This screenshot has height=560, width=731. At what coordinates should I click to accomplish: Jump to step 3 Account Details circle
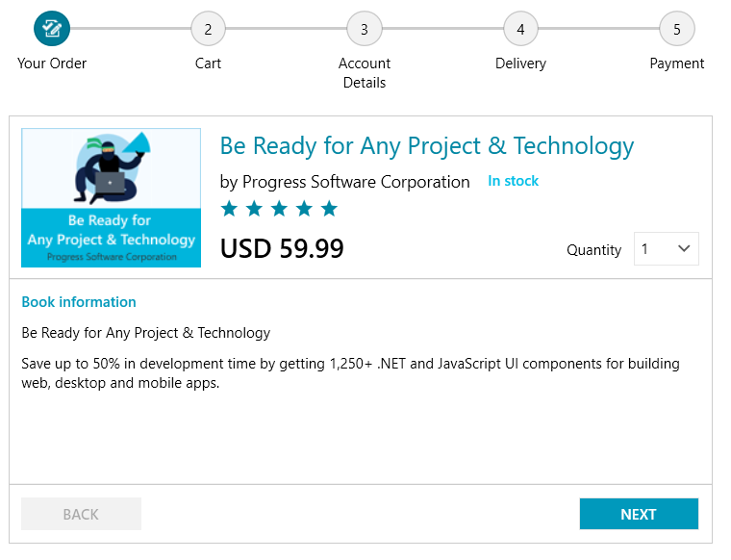pos(364,29)
